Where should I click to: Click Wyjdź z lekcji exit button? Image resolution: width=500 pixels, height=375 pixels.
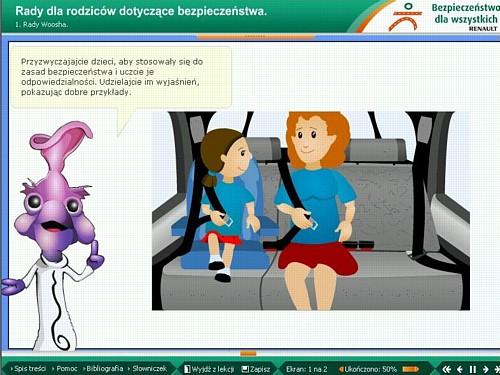[209, 369]
